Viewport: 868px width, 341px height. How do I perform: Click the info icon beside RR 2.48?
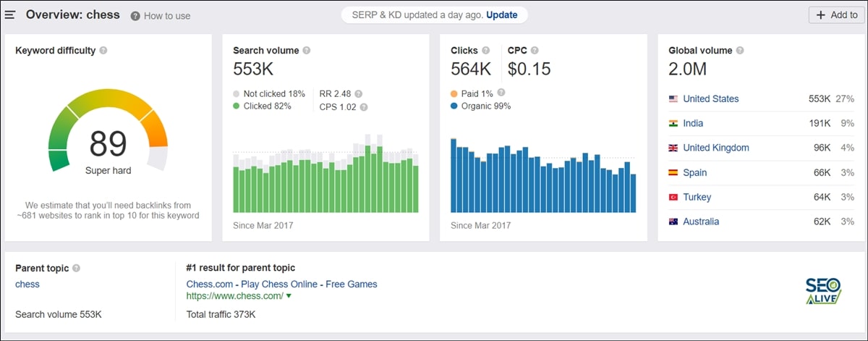tap(359, 94)
